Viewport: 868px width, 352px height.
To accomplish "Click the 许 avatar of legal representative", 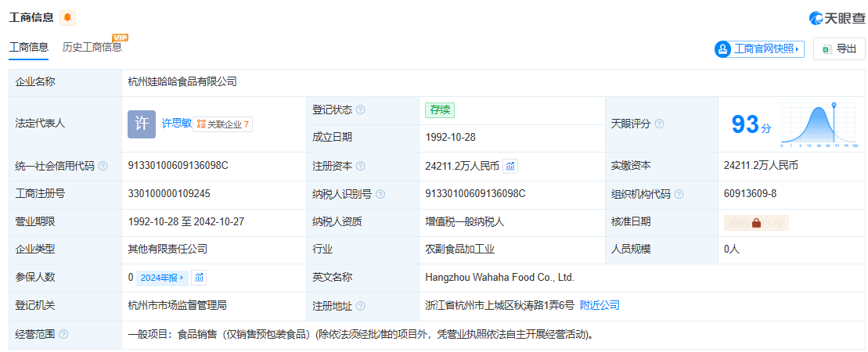I will [x=142, y=124].
